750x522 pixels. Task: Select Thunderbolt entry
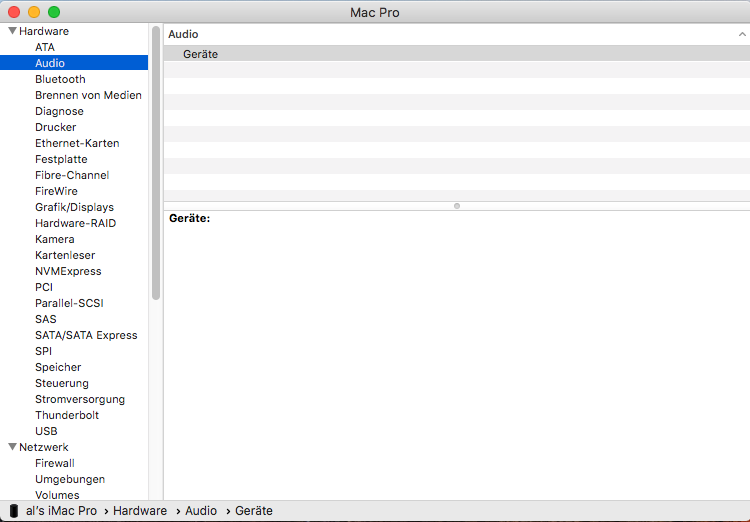point(67,415)
